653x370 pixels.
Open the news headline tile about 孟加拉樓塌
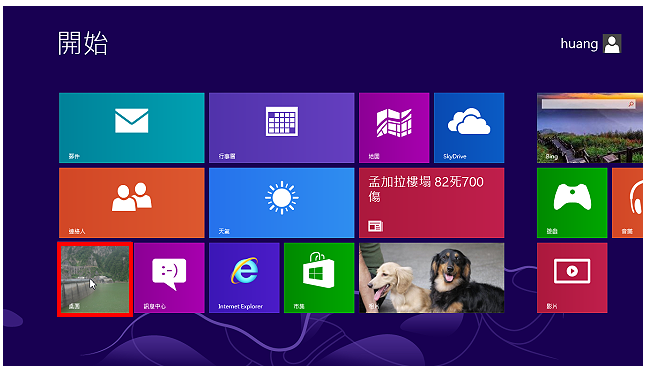[x=431, y=202]
